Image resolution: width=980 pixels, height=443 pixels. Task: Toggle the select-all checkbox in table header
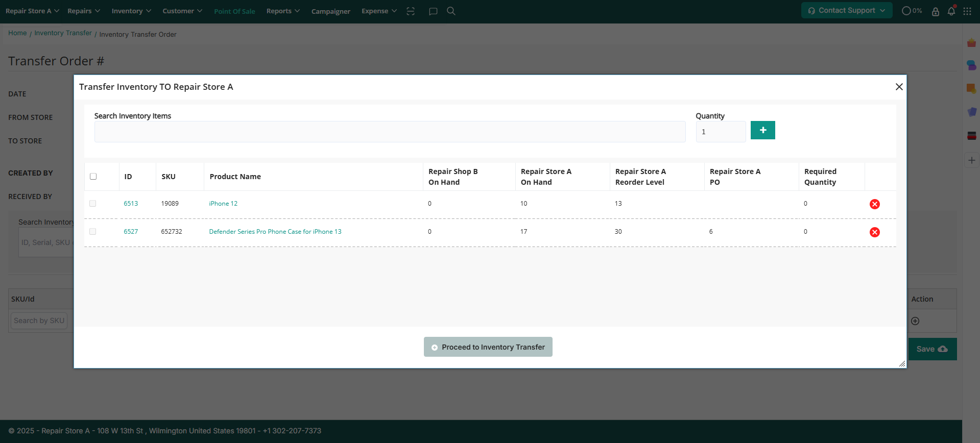point(93,177)
